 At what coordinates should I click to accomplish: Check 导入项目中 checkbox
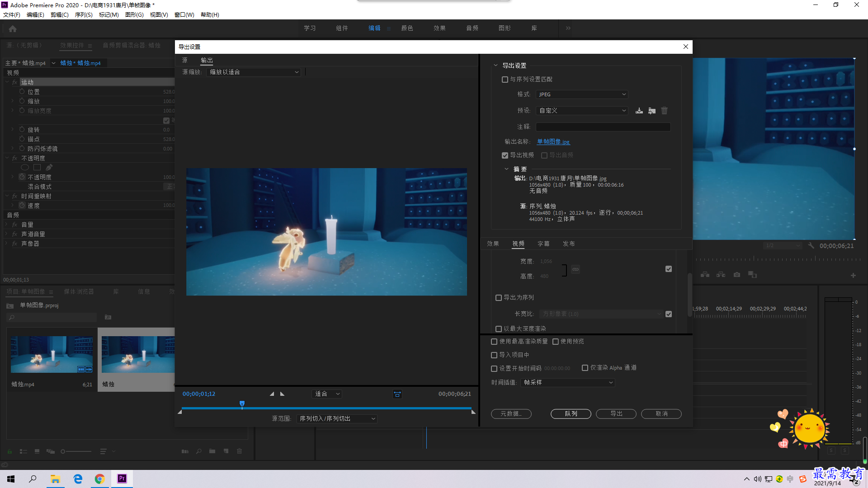tap(494, 355)
